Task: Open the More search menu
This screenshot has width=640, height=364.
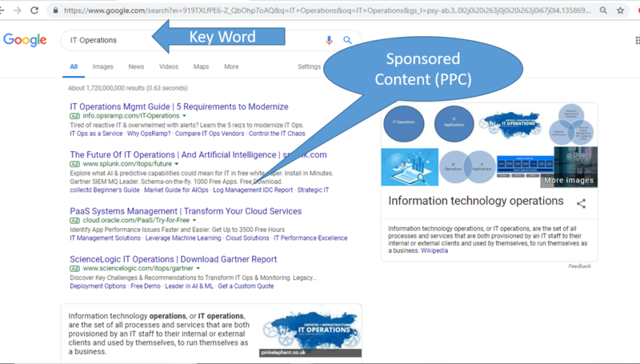Action: tap(231, 66)
